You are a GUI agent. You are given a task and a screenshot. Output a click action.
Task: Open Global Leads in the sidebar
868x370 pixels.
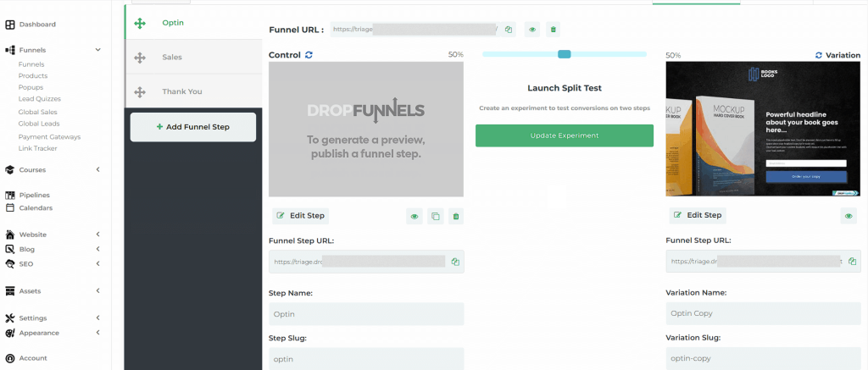coord(39,124)
